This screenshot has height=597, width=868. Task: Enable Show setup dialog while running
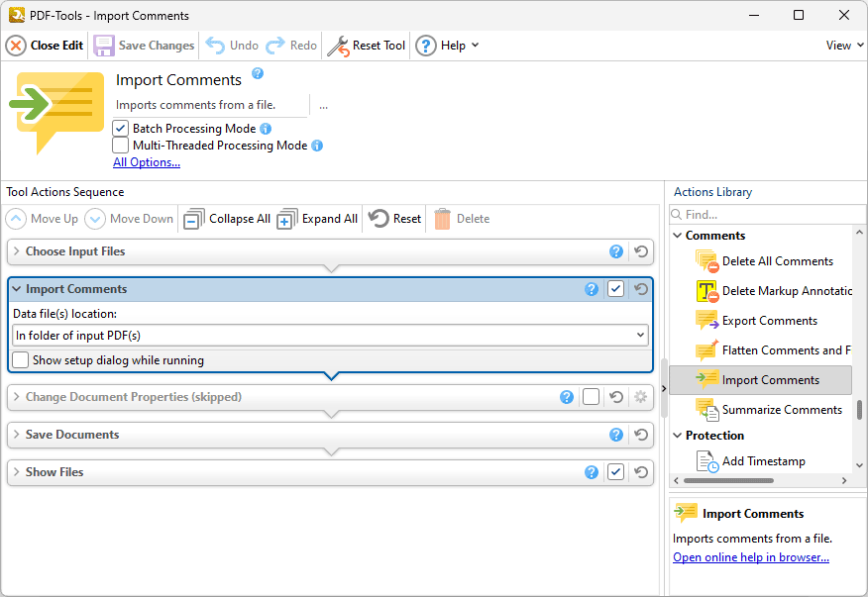point(21,360)
